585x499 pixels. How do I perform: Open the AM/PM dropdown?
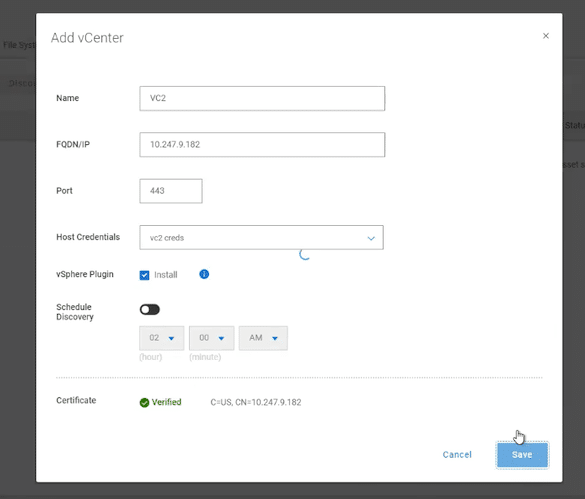[x=263, y=338]
